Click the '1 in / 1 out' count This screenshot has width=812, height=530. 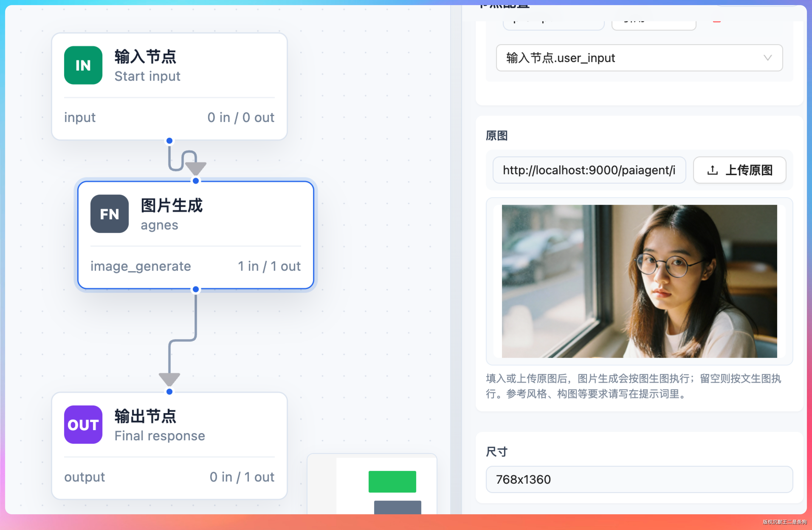[x=269, y=266]
